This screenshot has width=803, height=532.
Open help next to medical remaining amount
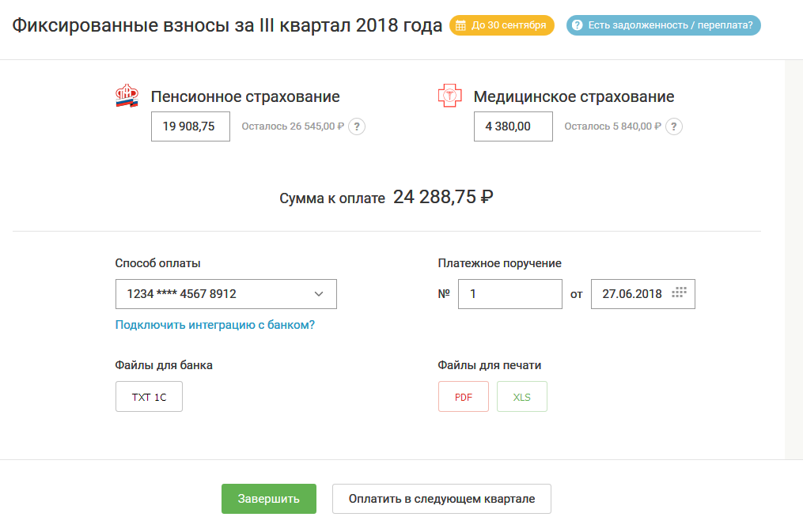coord(674,126)
